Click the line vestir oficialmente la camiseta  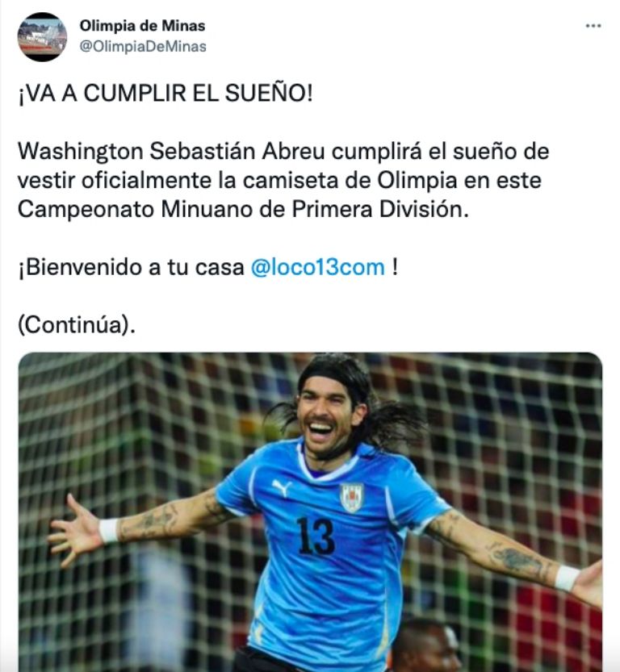tap(279, 181)
